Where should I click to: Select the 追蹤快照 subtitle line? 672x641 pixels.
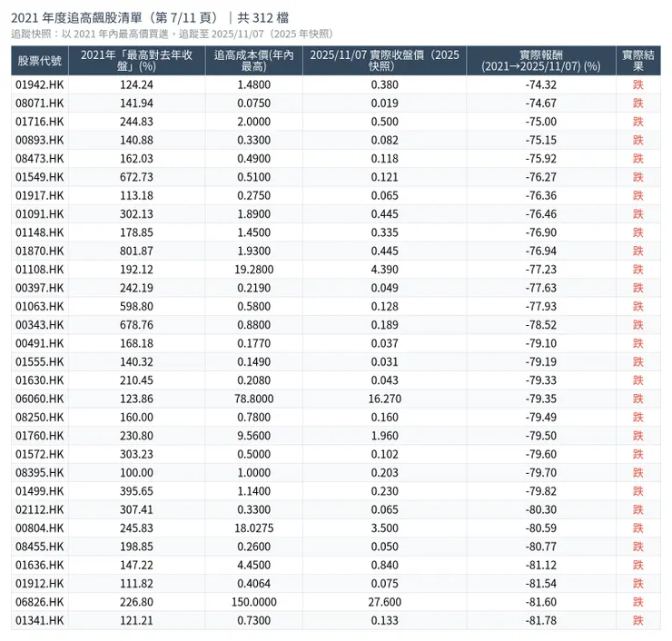[x=173, y=34]
